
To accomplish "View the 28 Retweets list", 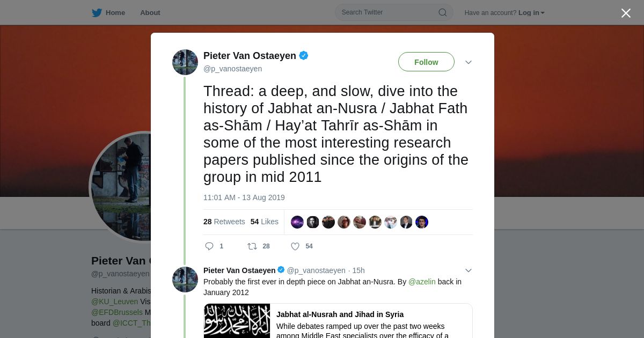I will 224,222.
